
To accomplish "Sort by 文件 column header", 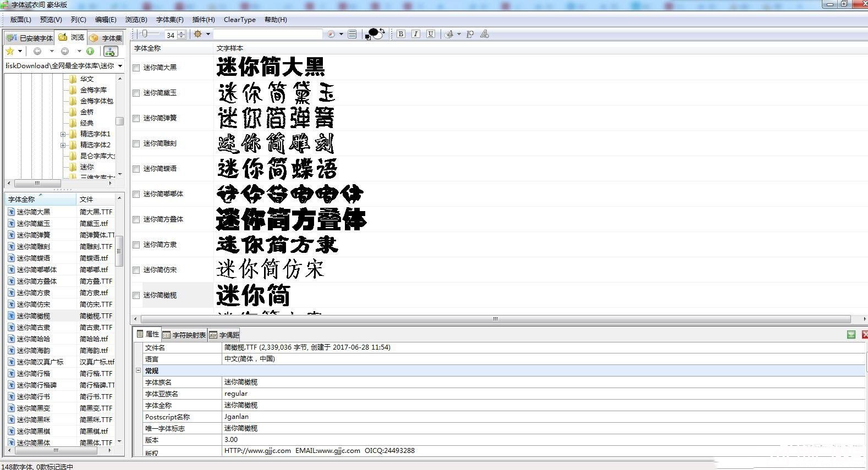I will (96, 199).
